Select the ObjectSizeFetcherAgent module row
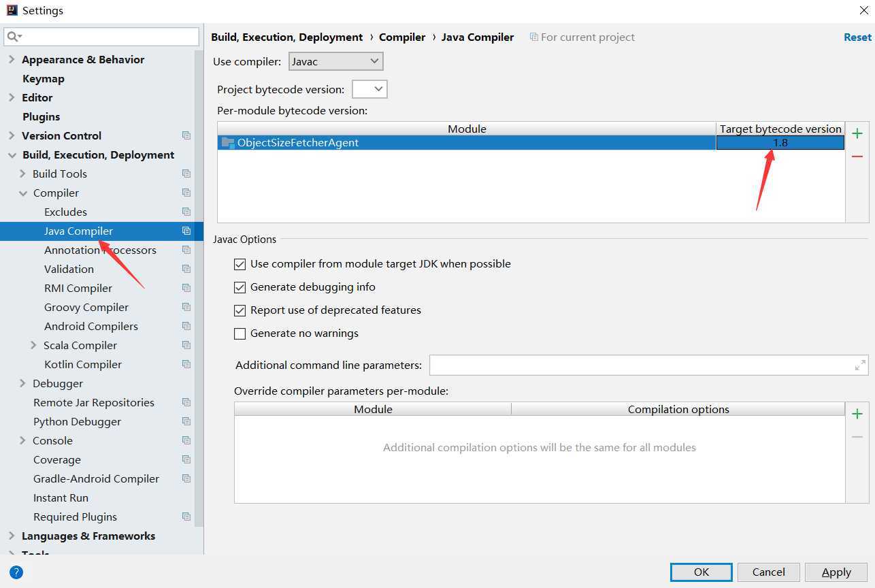 point(467,143)
